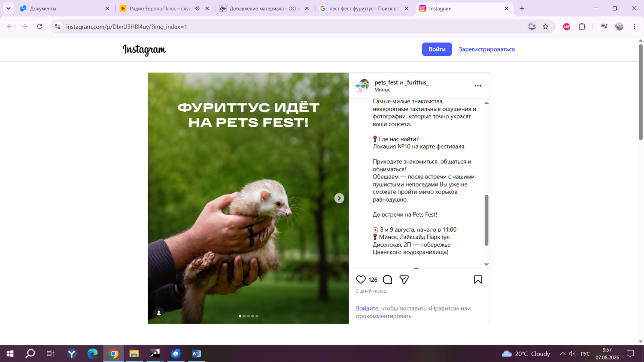Save the post with the bookmark icon
Viewport: 644px width, 362px height.
478,280
